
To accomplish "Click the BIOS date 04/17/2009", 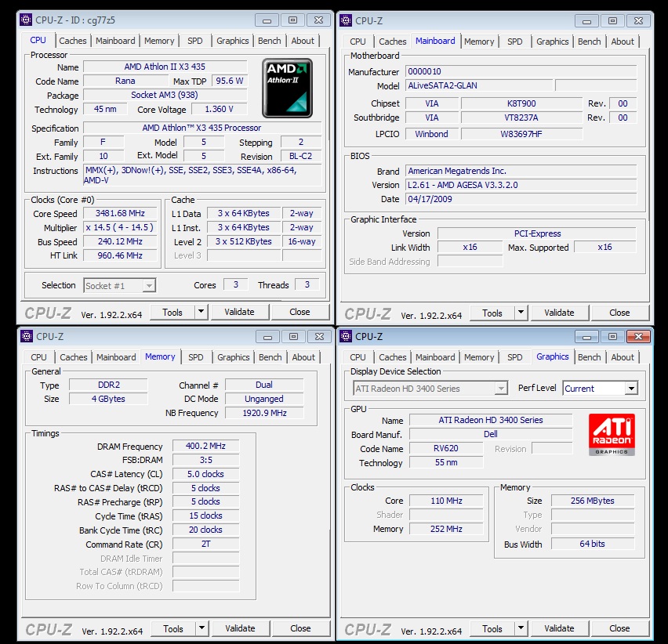I will tap(521, 199).
